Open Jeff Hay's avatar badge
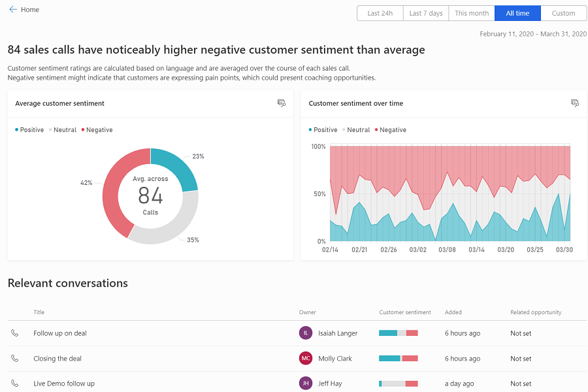The height and width of the screenshot is (392, 588). [x=305, y=383]
